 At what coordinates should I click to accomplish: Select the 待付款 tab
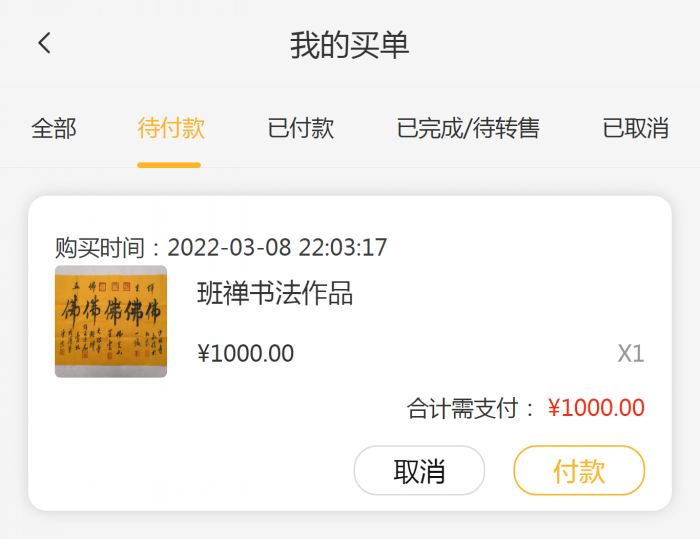171,128
